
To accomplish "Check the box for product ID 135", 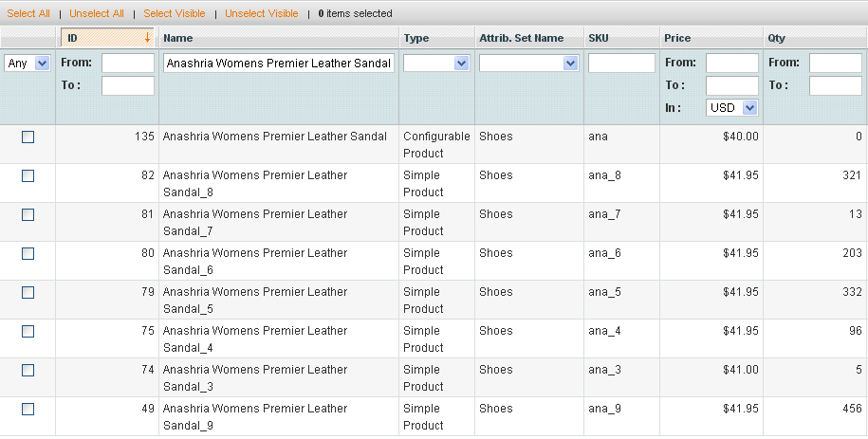I will [x=28, y=137].
